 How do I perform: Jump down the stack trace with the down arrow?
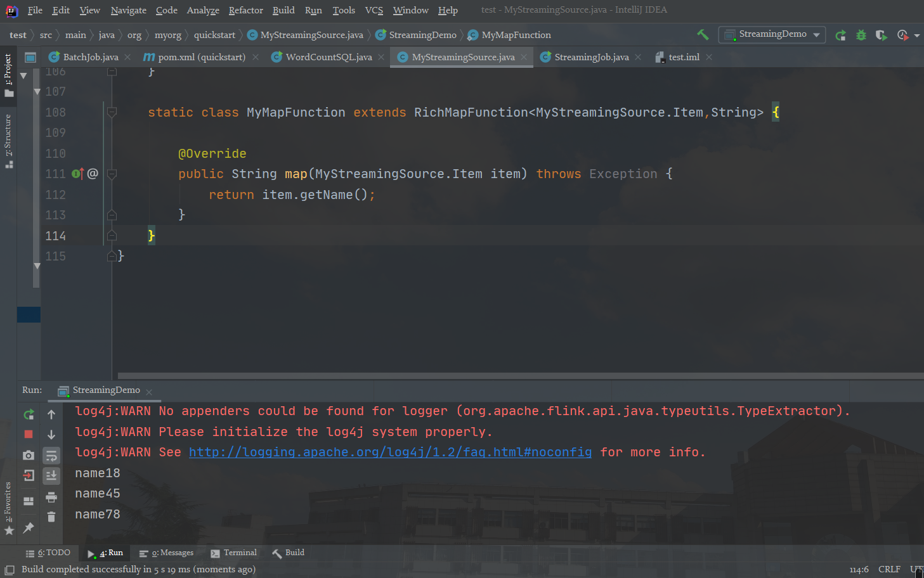tap(51, 435)
